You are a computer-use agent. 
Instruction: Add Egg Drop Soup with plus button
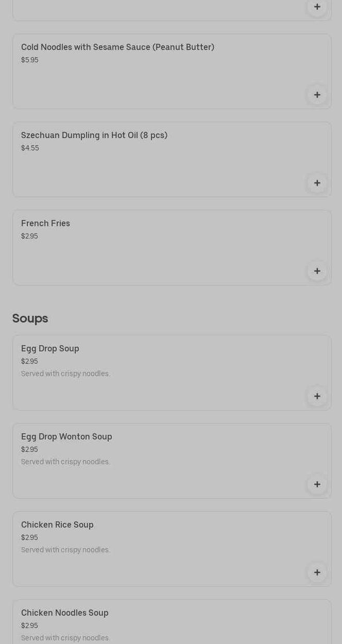(x=317, y=396)
